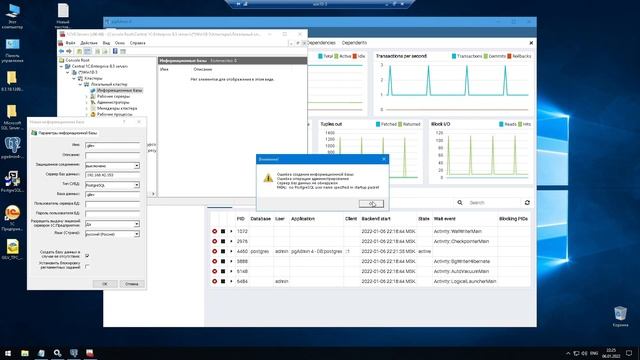Open the Тип СУБД dropdown showing PostgreSQL
The width and height of the screenshot is (640, 360).
(x=137, y=185)
